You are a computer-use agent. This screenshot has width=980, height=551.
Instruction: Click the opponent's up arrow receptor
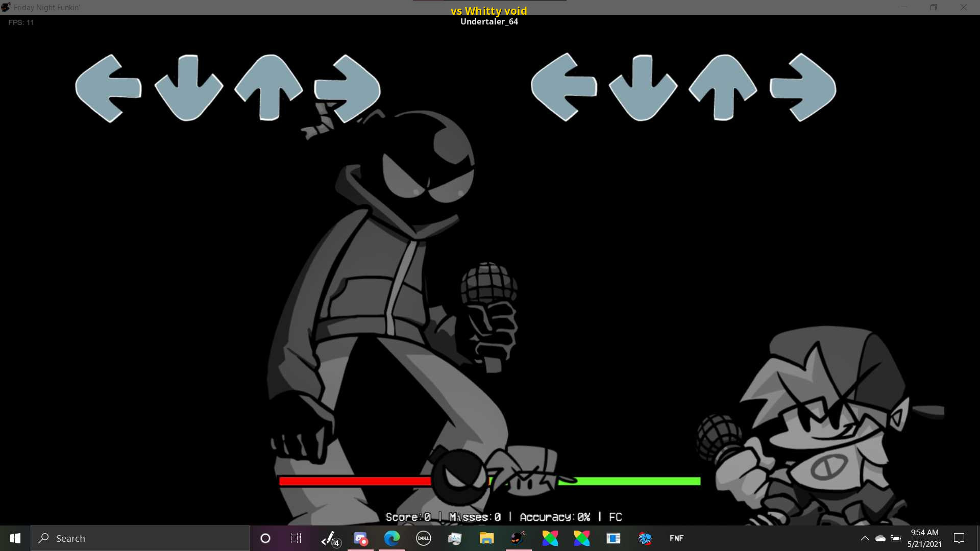click(268, 87)
